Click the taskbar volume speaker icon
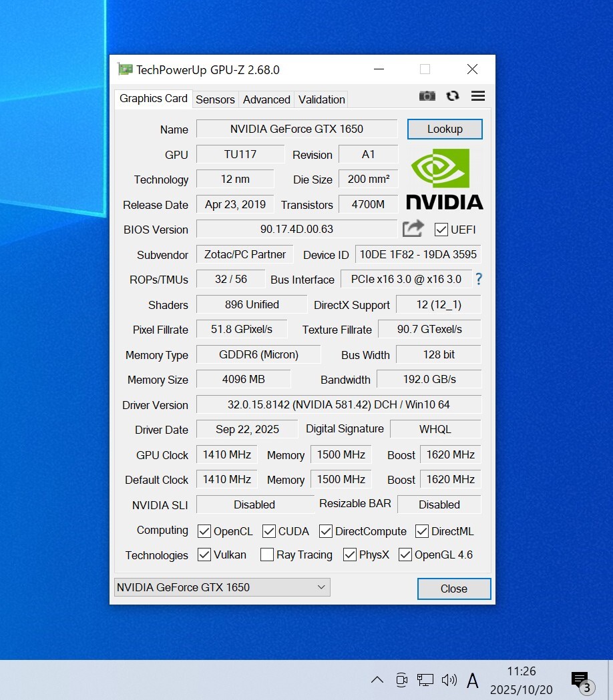Image resolution: width=613 pixels, height=700 pixels. 449,680
